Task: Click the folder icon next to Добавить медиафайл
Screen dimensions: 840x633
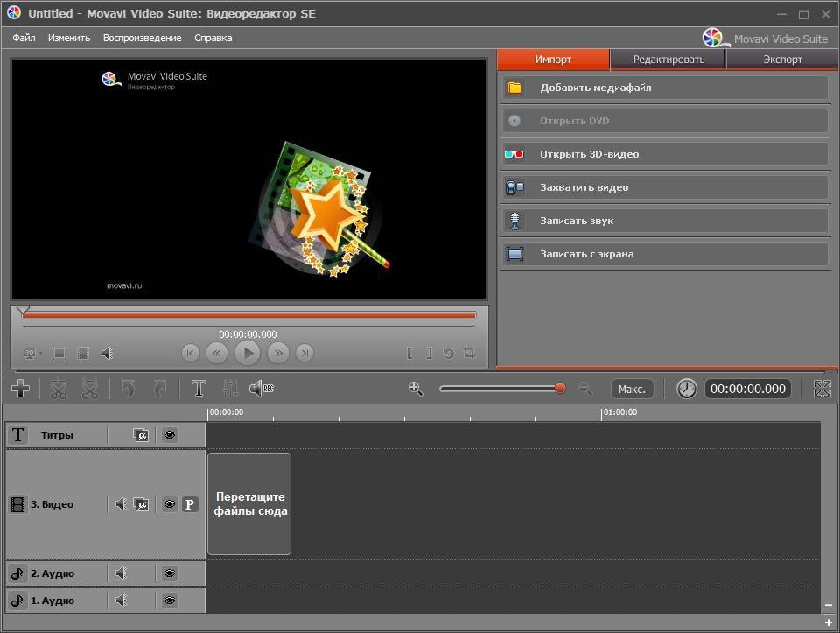Action: (514, 88)
